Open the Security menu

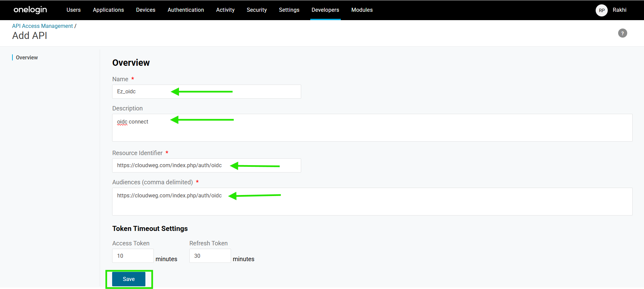point(257,10)
